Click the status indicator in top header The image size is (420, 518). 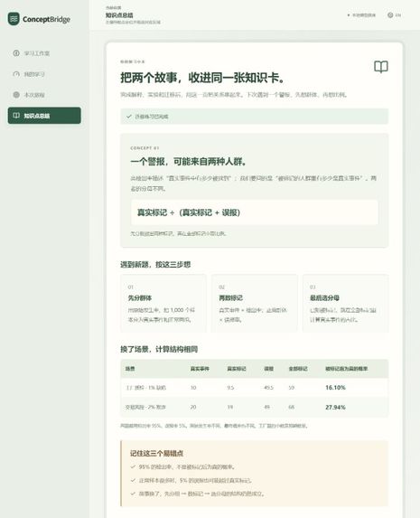tap(361, 15)
